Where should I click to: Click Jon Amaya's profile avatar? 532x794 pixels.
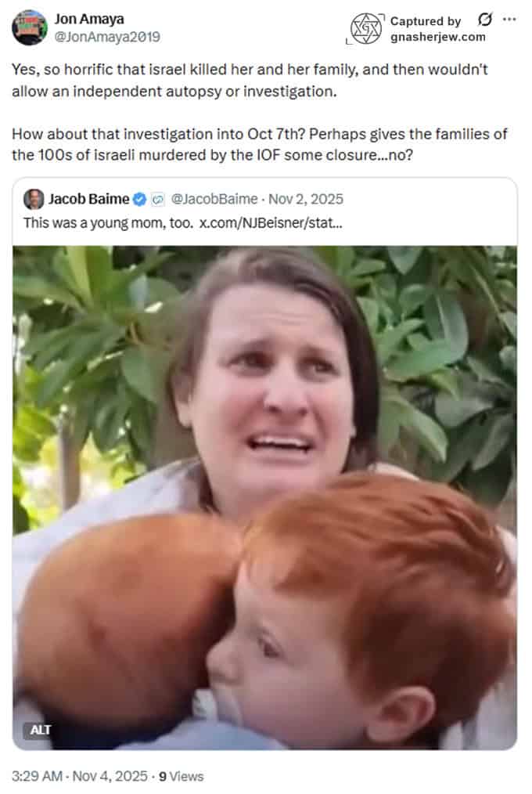[x=30, y=27]
